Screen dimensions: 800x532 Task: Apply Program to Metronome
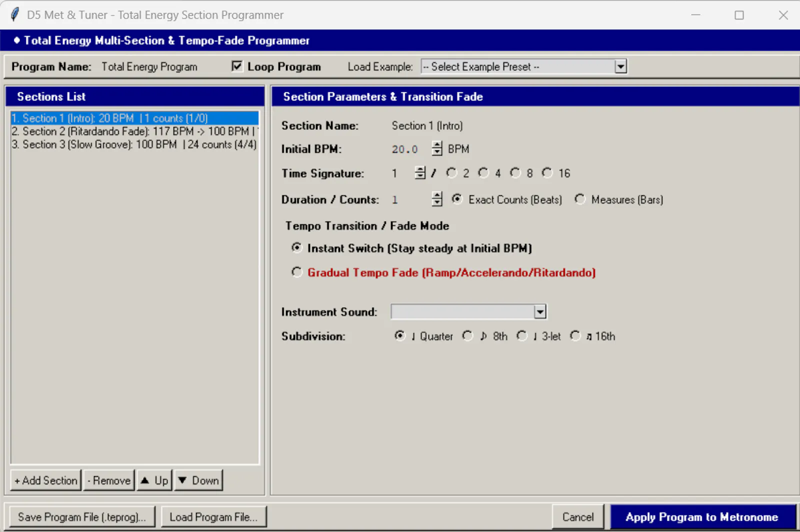pyautogui.click(x=702, y=517)
